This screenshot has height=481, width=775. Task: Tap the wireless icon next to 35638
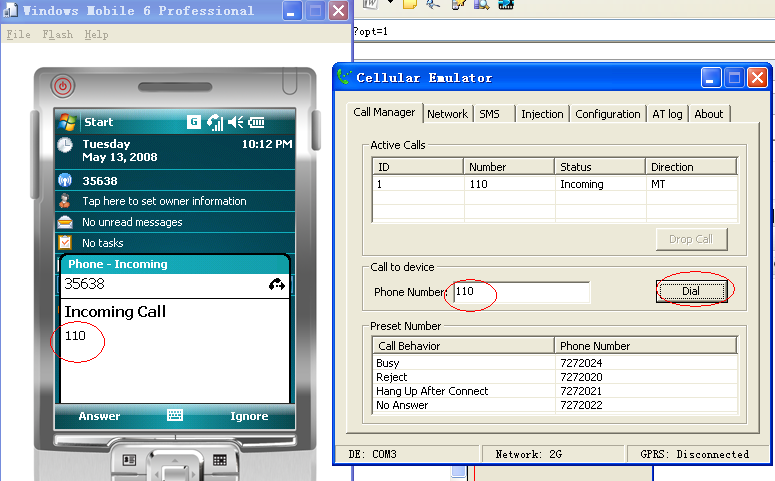click(x=65, y=180)
